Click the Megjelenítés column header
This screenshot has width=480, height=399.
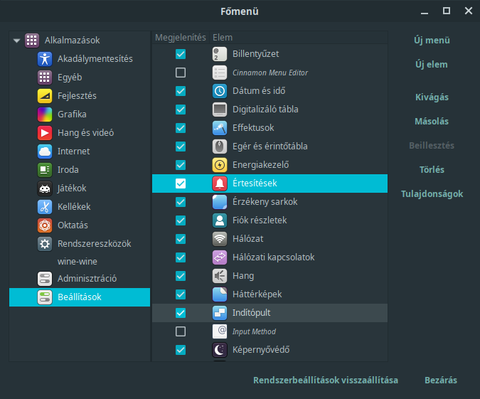coord(181,38)
